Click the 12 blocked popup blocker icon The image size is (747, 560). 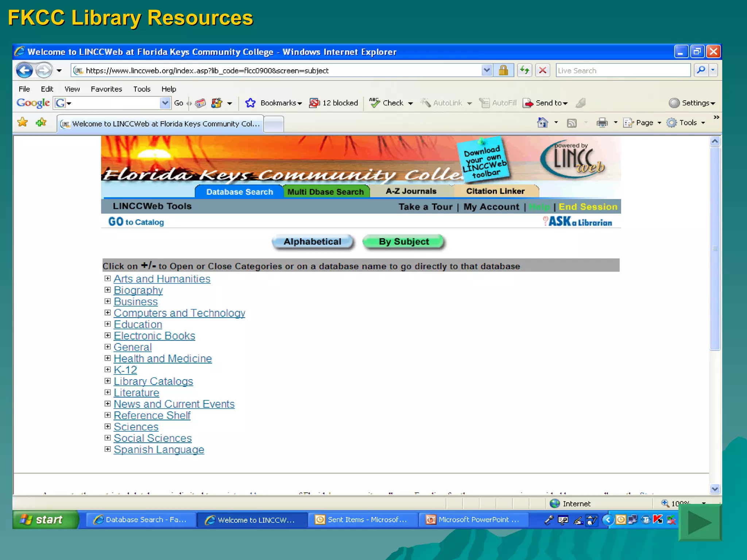tap(314, 103)
